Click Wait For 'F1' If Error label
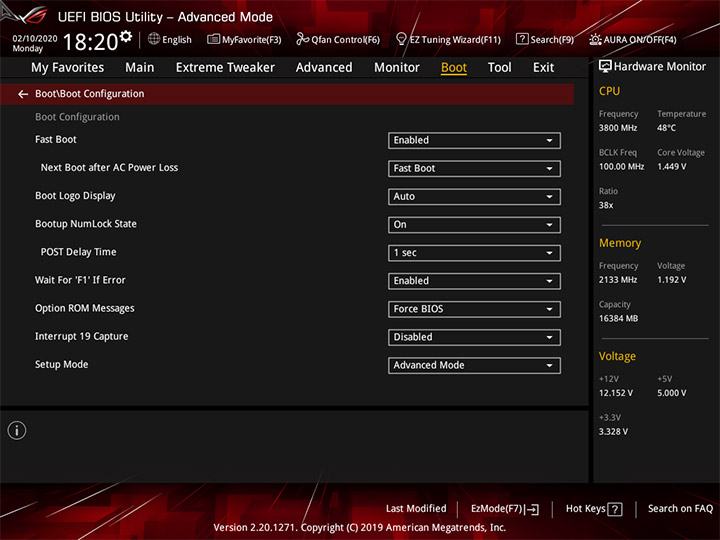Viewport: 720px width, 540px height. (x=80, y=280)
